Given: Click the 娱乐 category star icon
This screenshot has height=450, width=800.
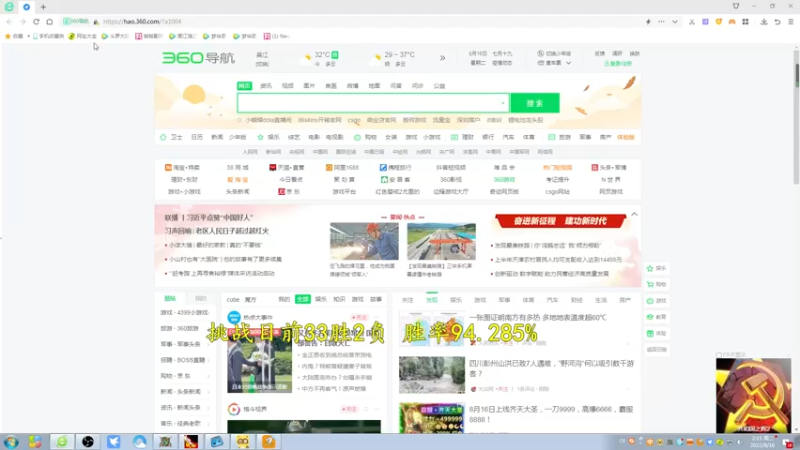Looking at the screenshot, I should click(x=260, y=137).
